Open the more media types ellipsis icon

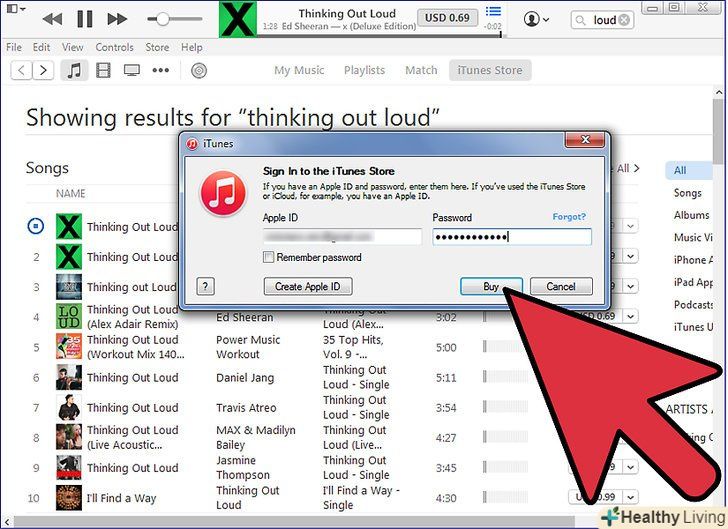pos(161,71)
